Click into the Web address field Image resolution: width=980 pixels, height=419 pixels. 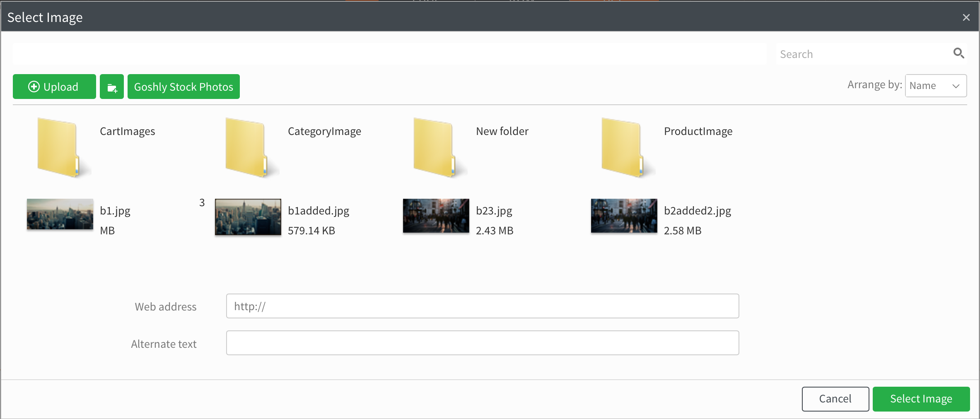482,306
